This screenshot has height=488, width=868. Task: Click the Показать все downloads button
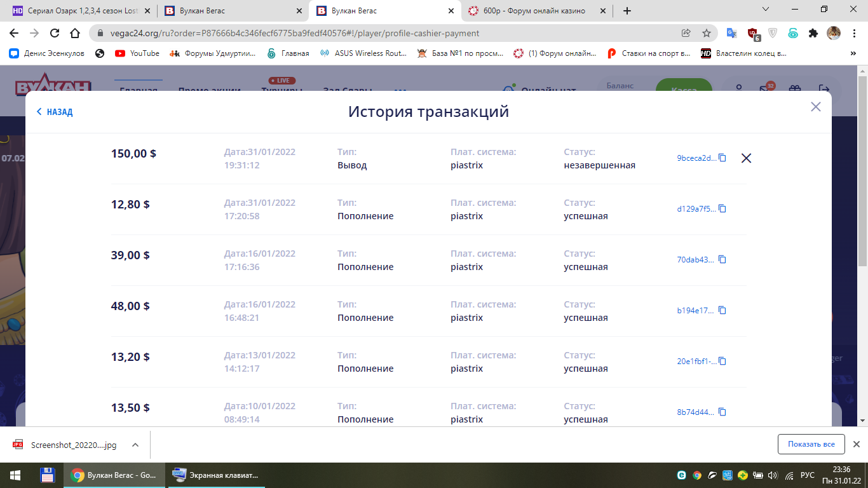click(x=811, y=444)
